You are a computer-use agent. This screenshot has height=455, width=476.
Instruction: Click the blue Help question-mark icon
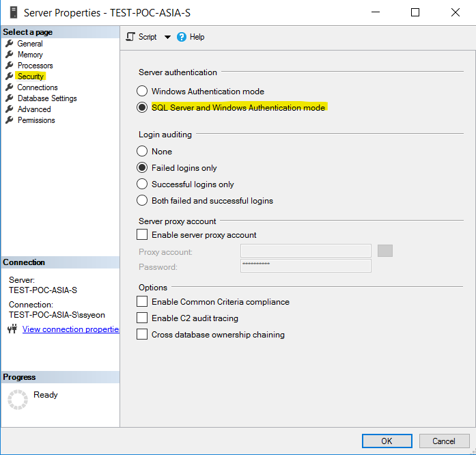pos(182,37)
